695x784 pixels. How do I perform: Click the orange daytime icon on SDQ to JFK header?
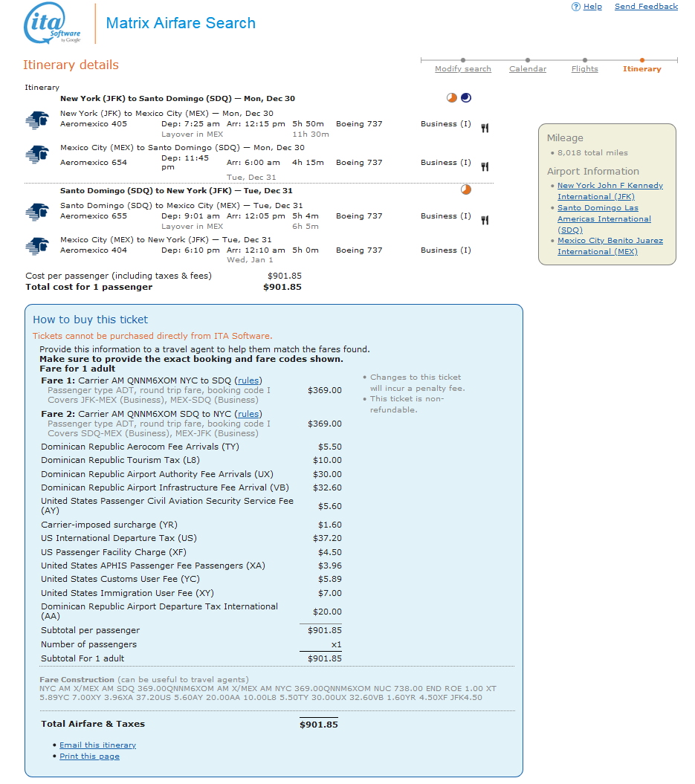coord(466,189)
